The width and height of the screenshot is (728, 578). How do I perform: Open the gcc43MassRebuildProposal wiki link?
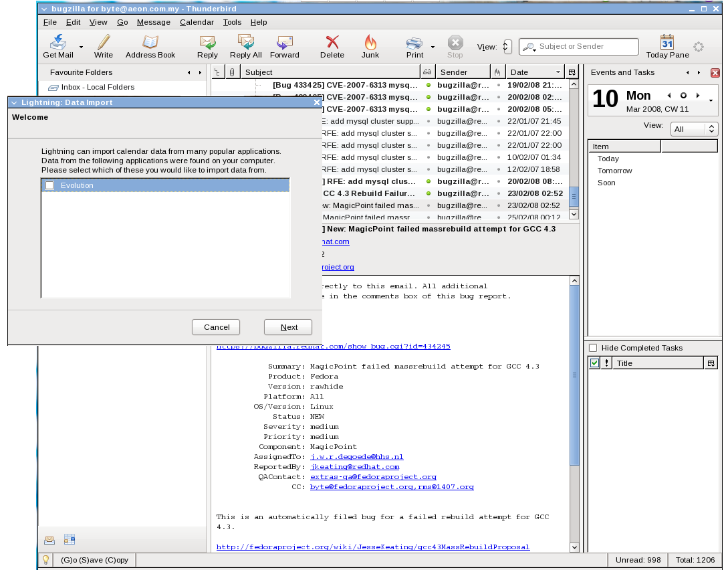tap(373, 547)
